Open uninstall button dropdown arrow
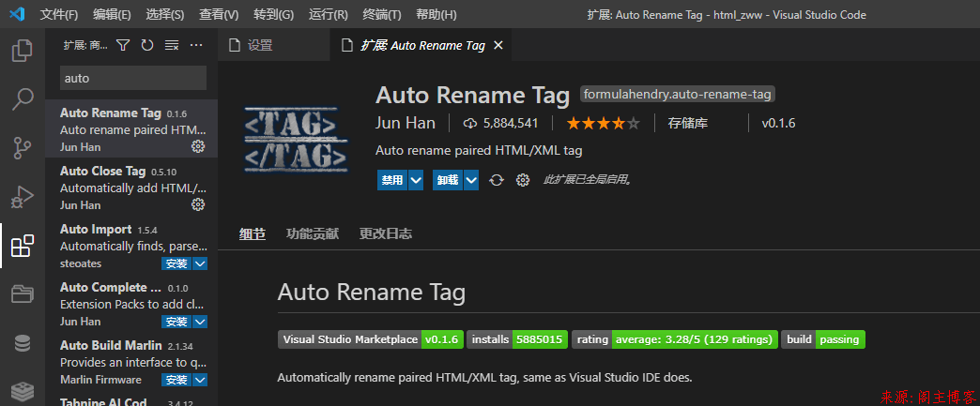The image size is (980, 406). point(471,180)
